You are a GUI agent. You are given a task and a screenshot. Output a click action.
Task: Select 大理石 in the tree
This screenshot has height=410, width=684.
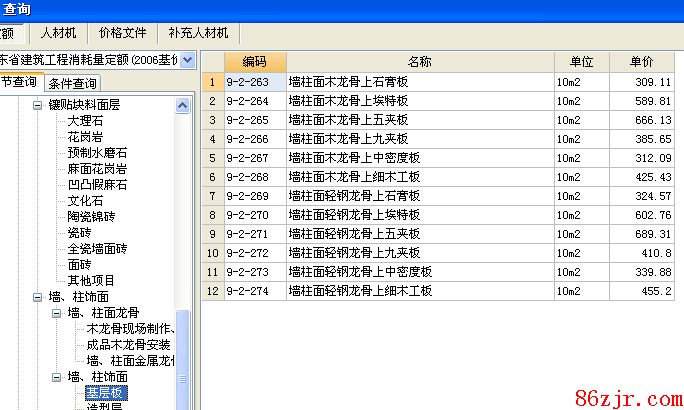pyautogui.click(x=85, y=121)
